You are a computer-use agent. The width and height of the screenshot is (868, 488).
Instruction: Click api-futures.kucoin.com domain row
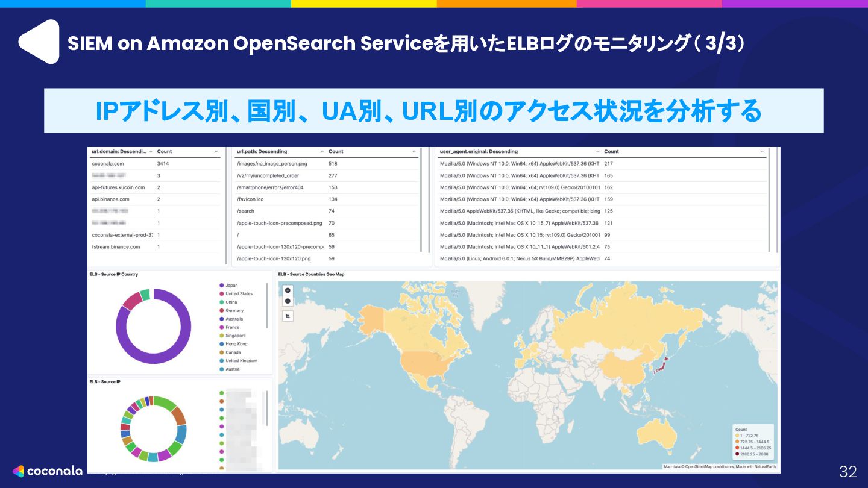point(156,187)
